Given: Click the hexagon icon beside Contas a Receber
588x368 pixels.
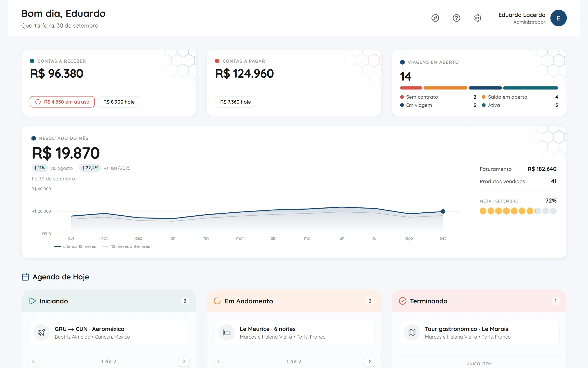Looking at the screenshot, I should pos(32,61).
